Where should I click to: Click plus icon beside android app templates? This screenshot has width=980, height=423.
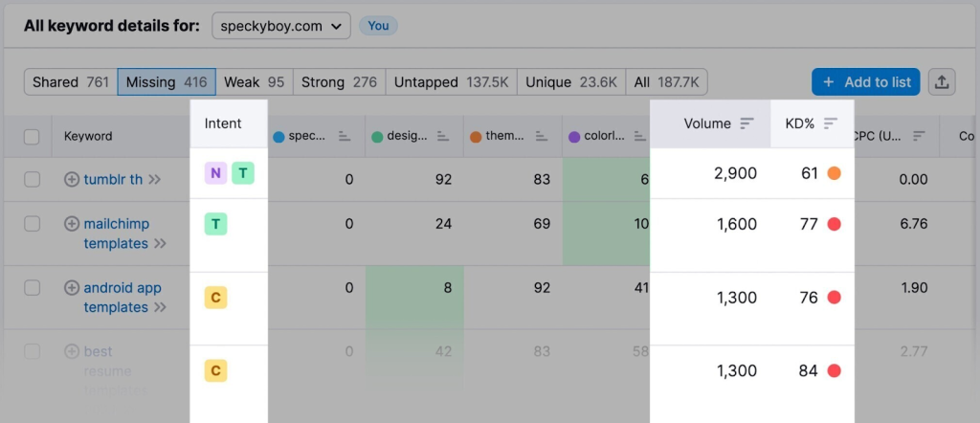tap(72, 288)
